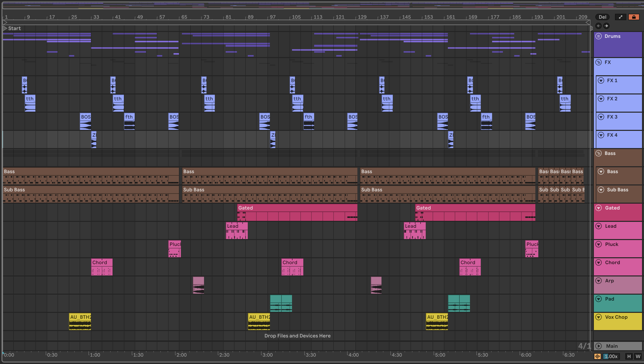Unfold the Vox Chop track arrow
Viewport: 644px width, 364px height.
click(599, 317)
